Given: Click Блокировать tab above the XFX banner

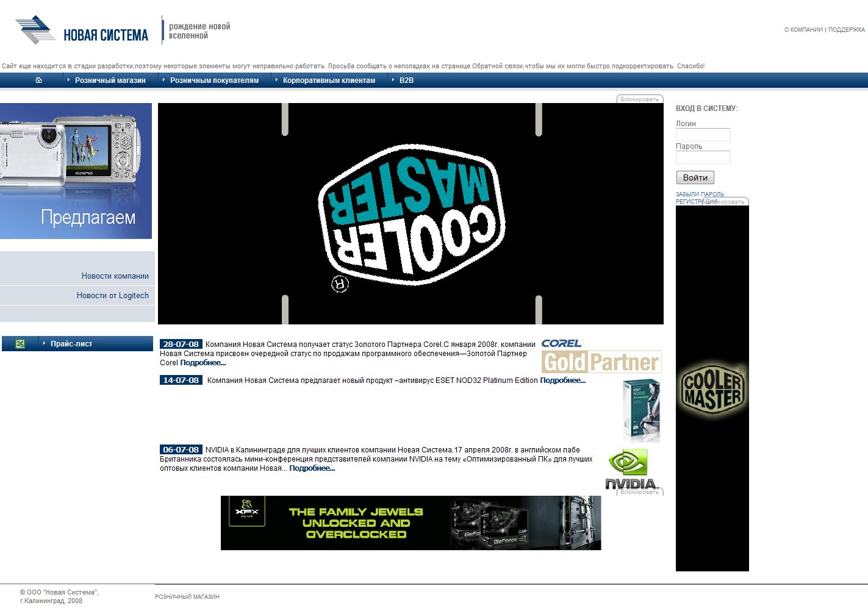Looking at the screenshot, I should click(640, 491).
